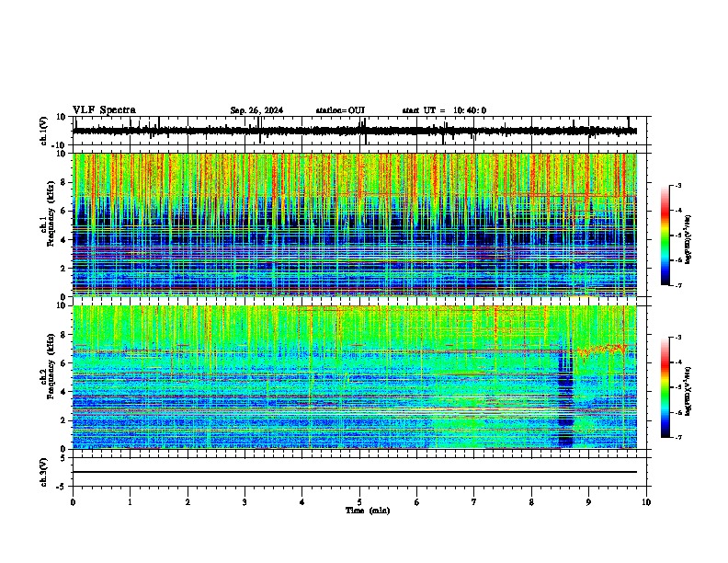Click the red wavy trace after the ch.2 dropout
The height and width of the screenshot is (563, 728).
602,350
